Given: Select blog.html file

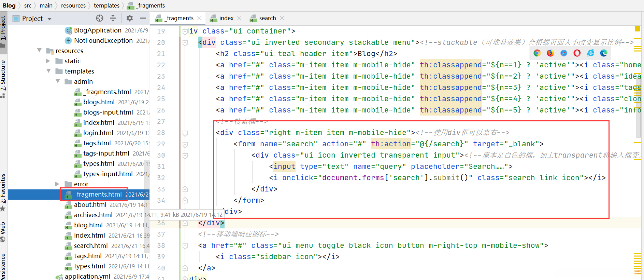Looking at the screenshot, I should click(x=88, y=225).
